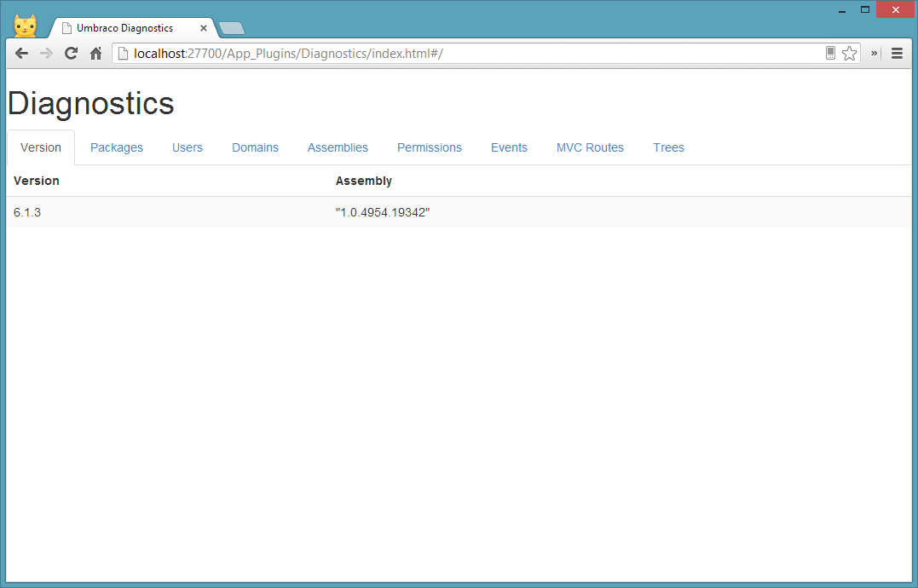The height and width of the screenshot is (588, 918).
Task: Select the Umbraco Diagnostics browser tab
Action: [x=132, y=28]
